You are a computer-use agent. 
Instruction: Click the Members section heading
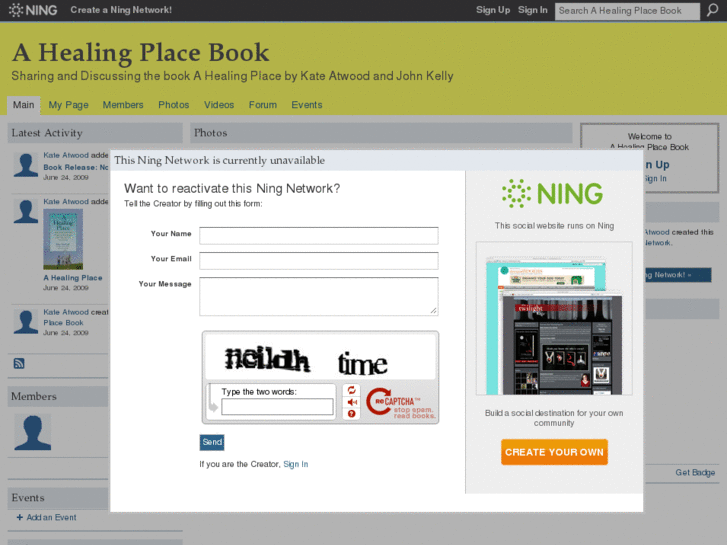(x=34, y=396)
